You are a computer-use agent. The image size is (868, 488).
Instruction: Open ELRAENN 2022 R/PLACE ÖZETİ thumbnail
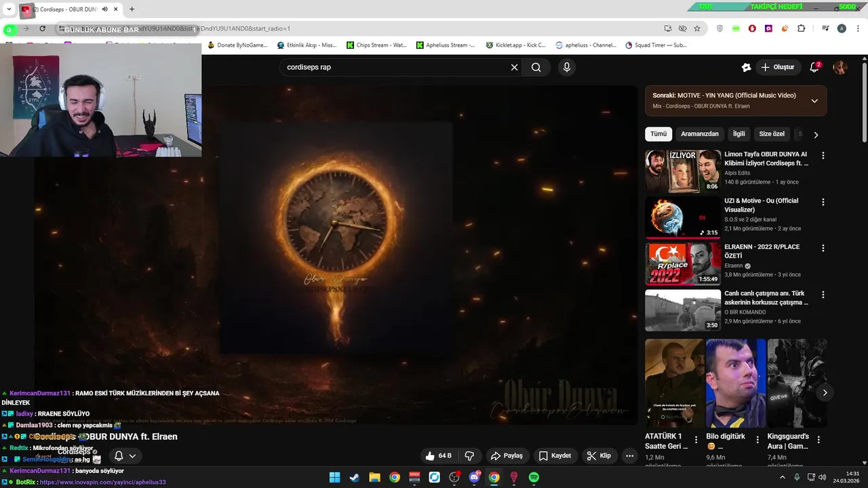[683, 264]
